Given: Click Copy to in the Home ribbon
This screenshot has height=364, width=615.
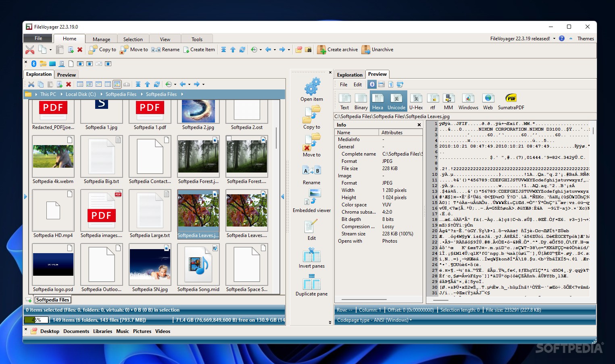Looking at the screenshot, I should pyautogui.click(x=102, y=50).
